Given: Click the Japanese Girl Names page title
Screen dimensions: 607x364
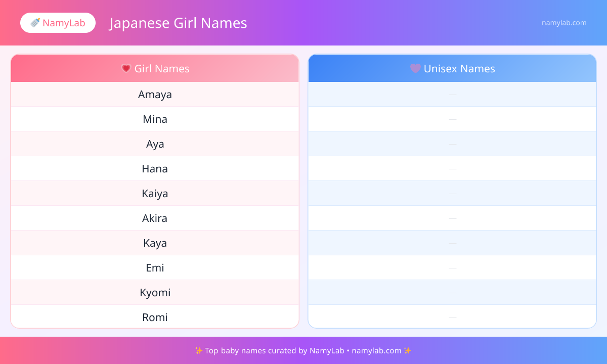Looking at the screenshot, I should [178, 23].
